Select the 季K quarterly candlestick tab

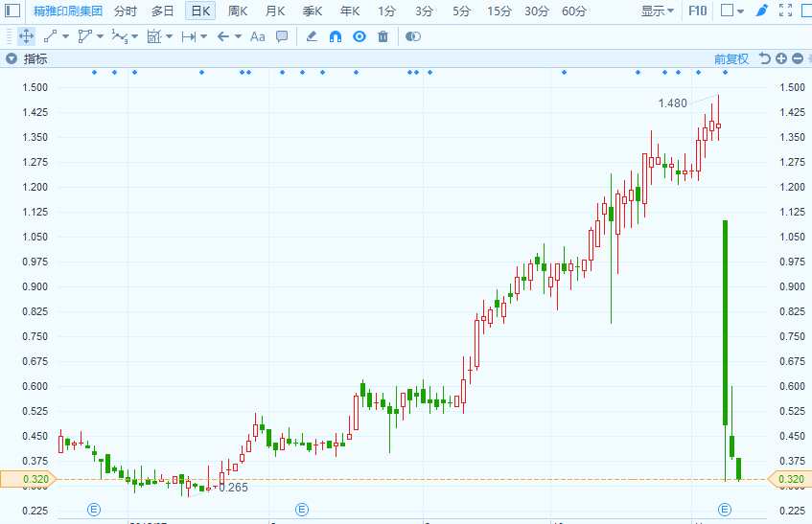pos(313,11)
